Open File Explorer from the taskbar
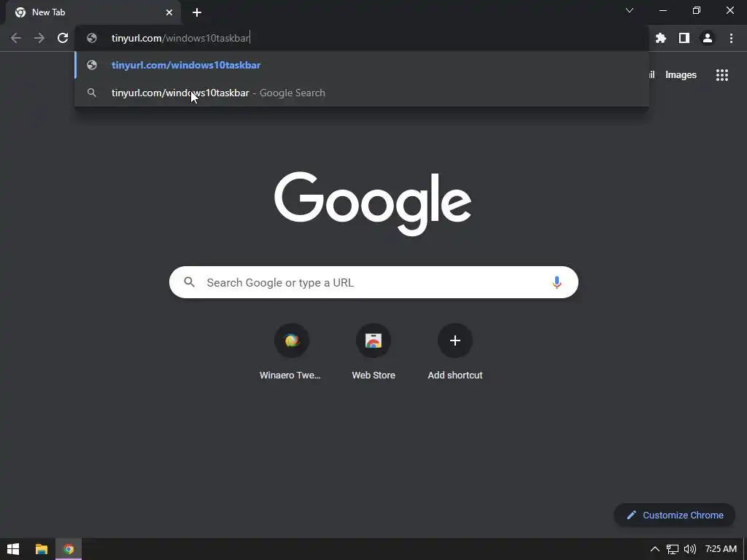This screenshot has width=747, height=560. coord(42,549)
